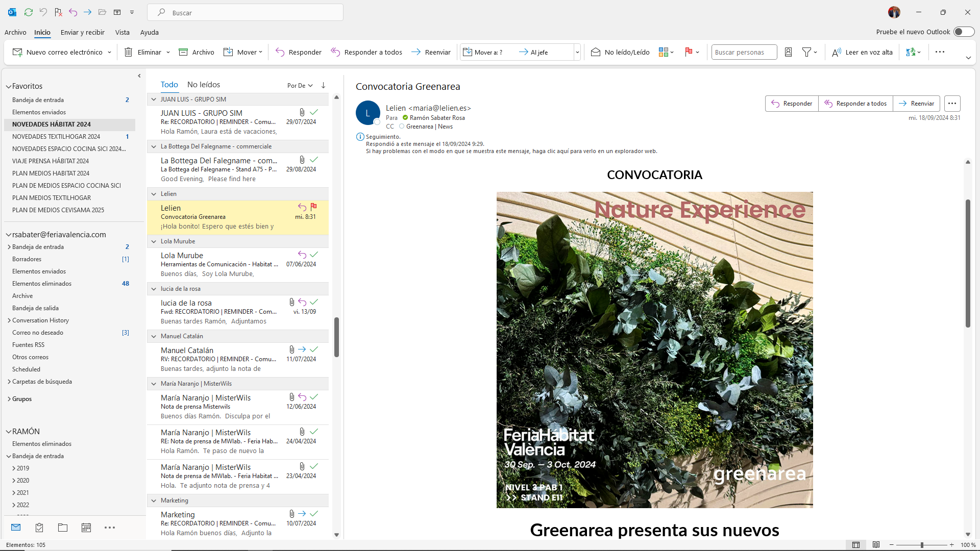Click Responder a todos in the ribbon
The width and height of the screenshot is (980, 551).
pyautogui.click(x=366, y=52)
